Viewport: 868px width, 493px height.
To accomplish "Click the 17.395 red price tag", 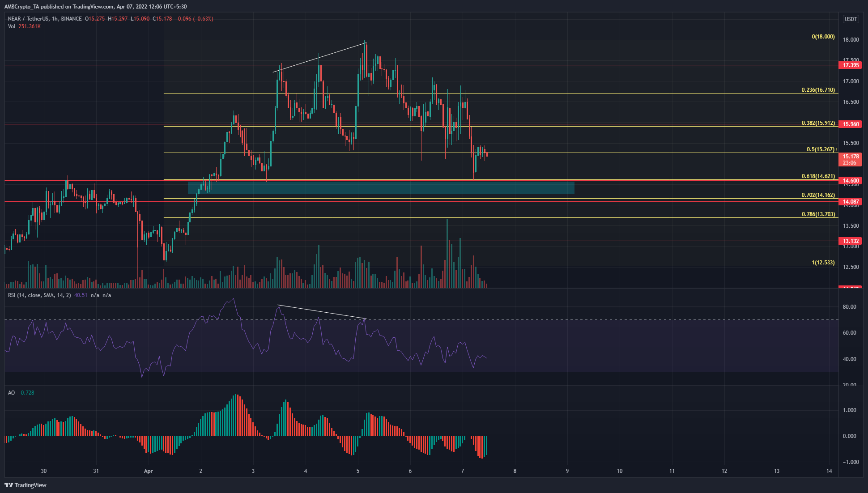I will click(x=850, y=65).
